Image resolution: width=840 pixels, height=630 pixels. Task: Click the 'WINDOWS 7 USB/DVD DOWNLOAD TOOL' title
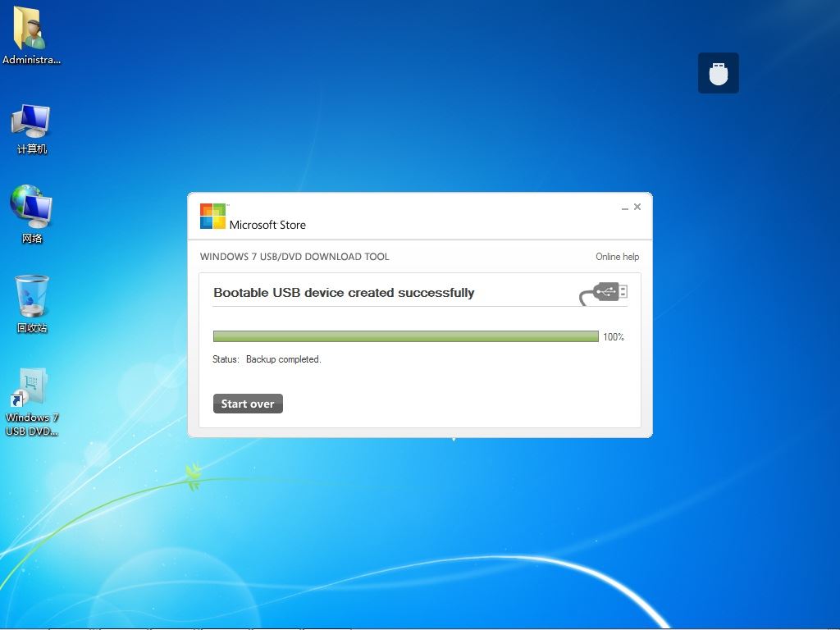(x=294, y=257)
